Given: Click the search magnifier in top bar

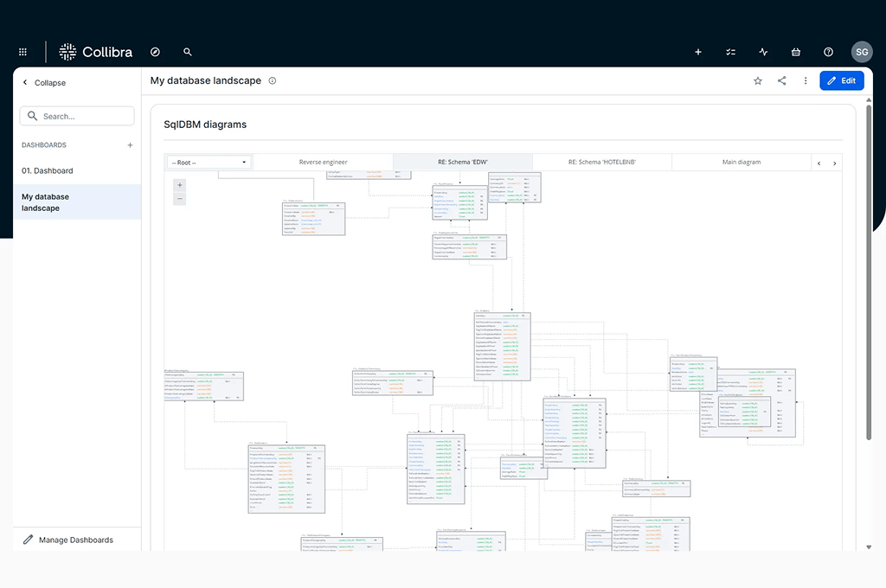Looking at the screenshot, I should 188,52.
